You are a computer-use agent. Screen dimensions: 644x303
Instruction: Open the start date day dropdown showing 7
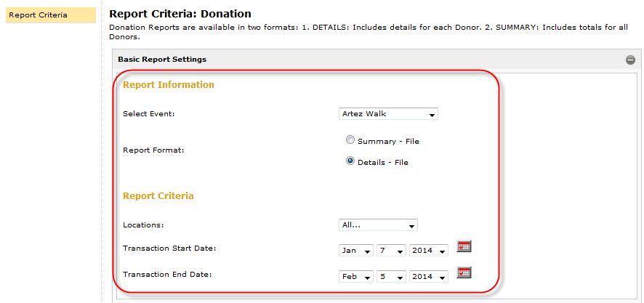click(390, 251)
